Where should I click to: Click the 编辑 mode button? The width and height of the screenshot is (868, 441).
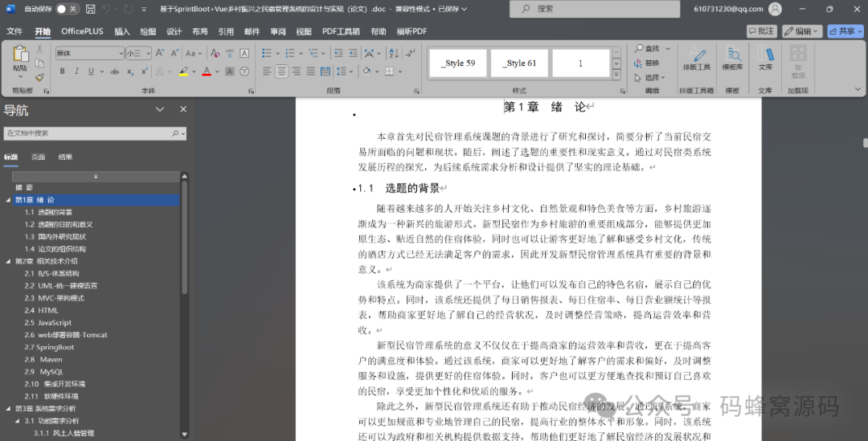point(801,31)
